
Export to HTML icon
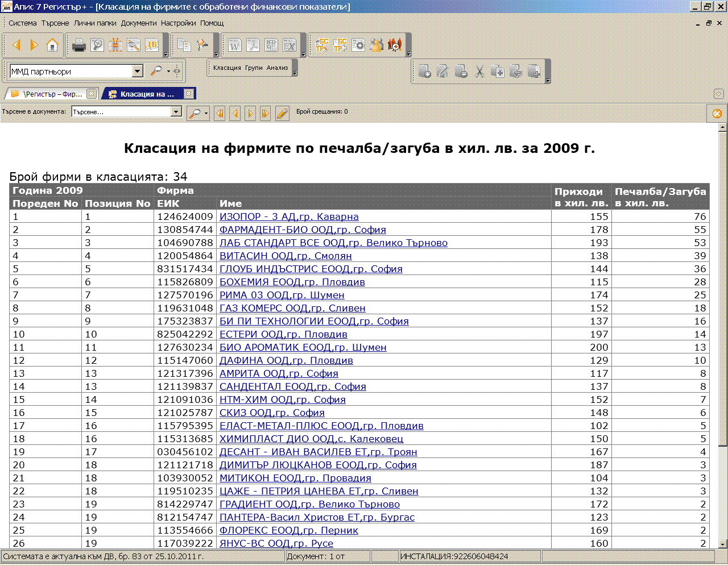[271, 45]
